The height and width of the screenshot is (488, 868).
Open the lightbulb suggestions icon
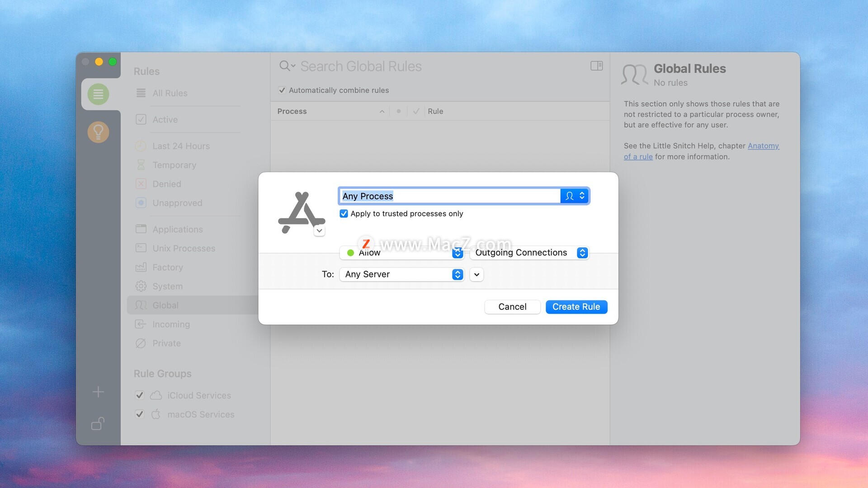click(x=98, y=132)
